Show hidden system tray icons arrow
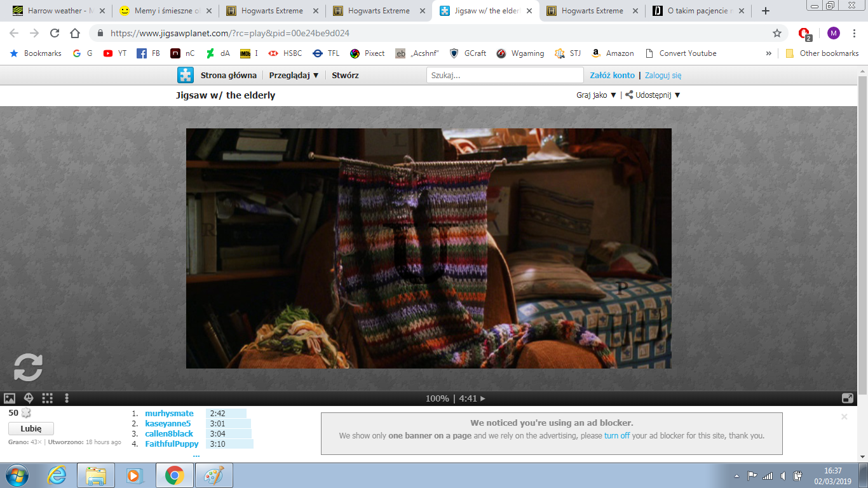This screenshot has width=868, height=488. tap(736, 476)
